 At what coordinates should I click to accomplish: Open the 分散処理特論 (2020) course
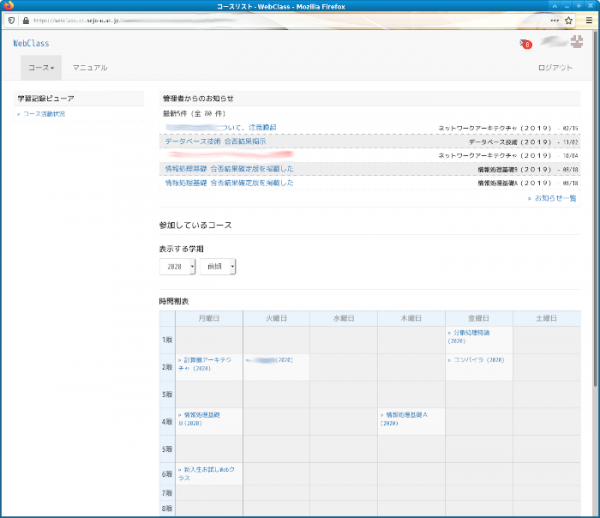469,337
